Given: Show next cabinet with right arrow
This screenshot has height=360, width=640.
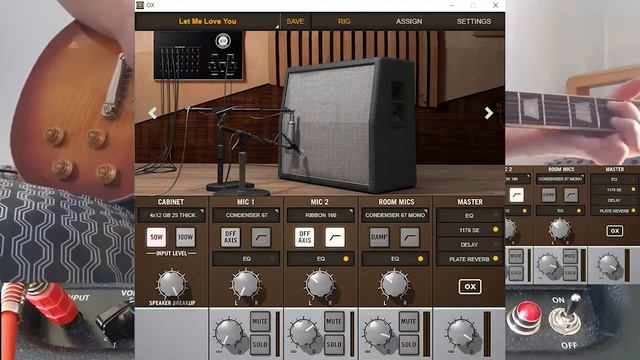Looking at the screenshot, I should [488, 113].
